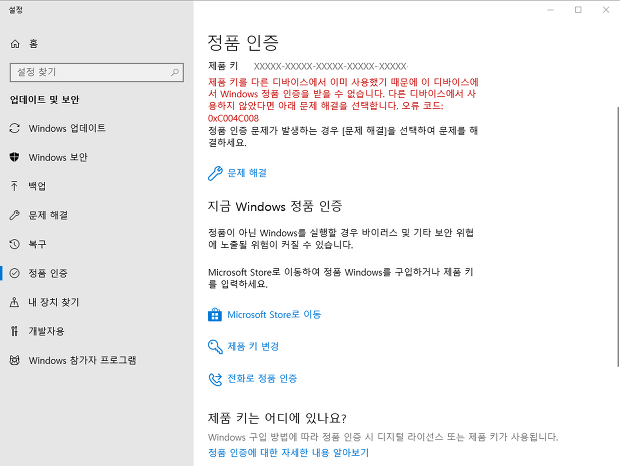This screenshot has width=620, height=466.
Task: Open Windows 참가자 프로그램 section
Action: (x=96, y=360)
